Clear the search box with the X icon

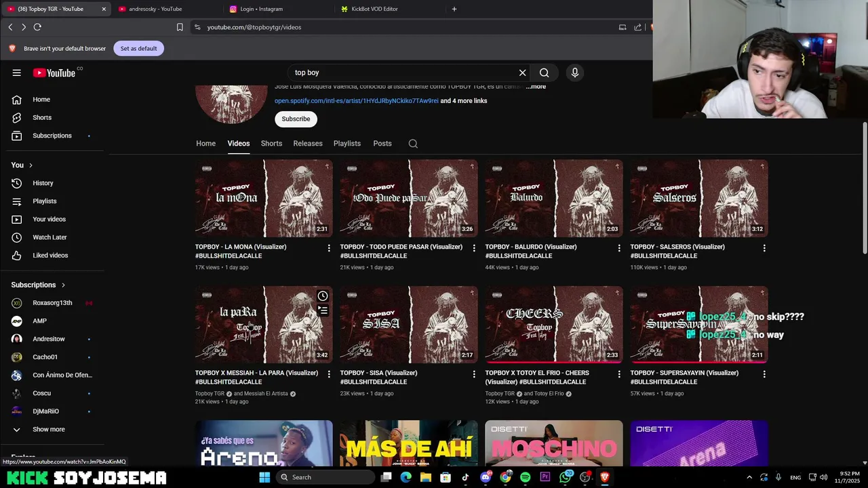522,73
